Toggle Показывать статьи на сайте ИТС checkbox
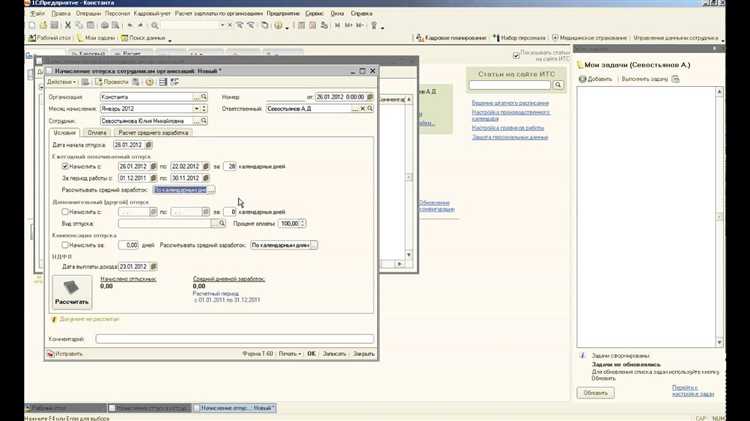750x421 pixels. click(x=516, y=55)
